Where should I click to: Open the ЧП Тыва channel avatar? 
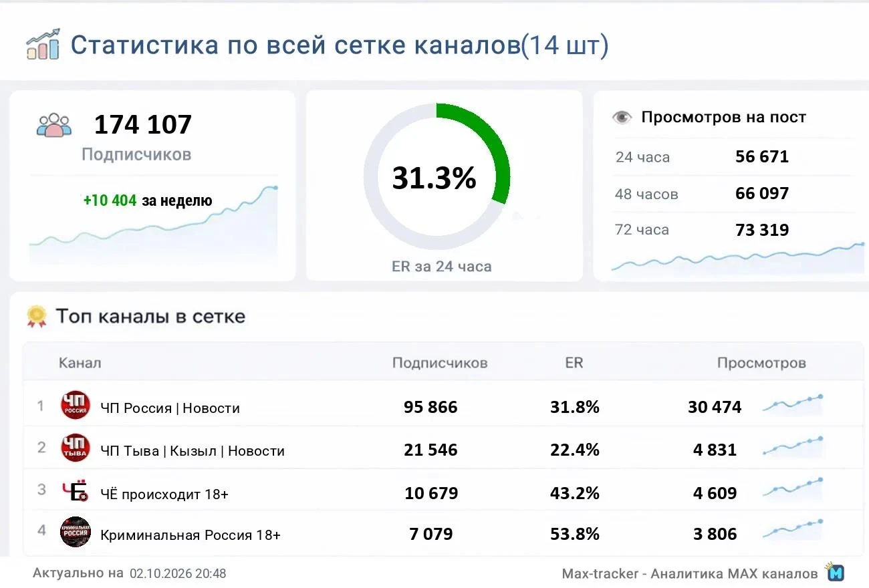(76, 448)
